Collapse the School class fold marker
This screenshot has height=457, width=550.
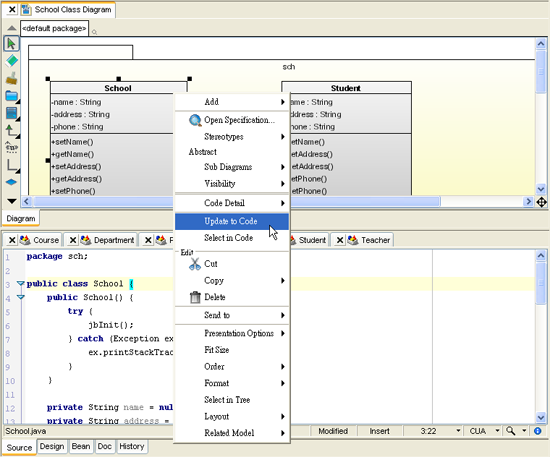coord(20,283)
